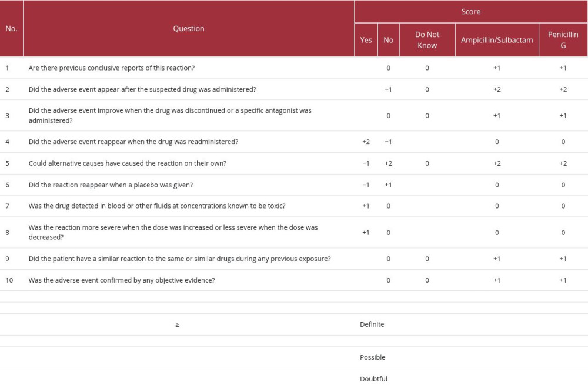Click question about reaction severity with dose change
588x389 pixels.
tap(173, 232)
